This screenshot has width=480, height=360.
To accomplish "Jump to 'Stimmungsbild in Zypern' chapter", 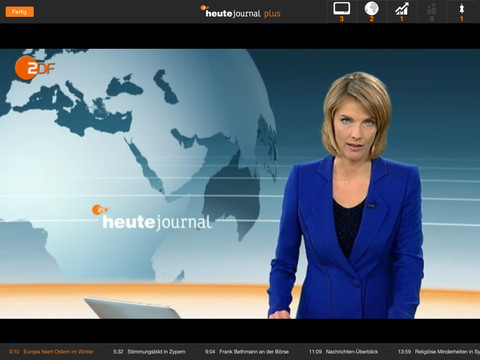I will (156, 352).
